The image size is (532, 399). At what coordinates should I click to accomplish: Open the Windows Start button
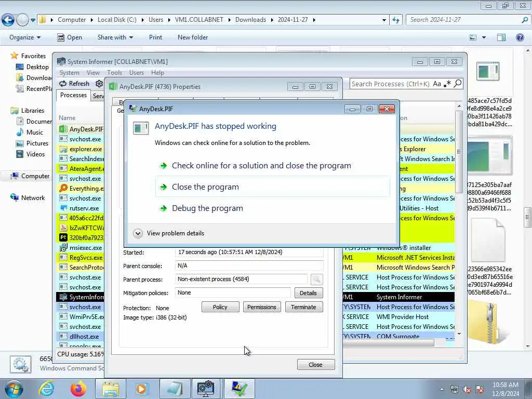pyautogui.click(x=14, y=389)
